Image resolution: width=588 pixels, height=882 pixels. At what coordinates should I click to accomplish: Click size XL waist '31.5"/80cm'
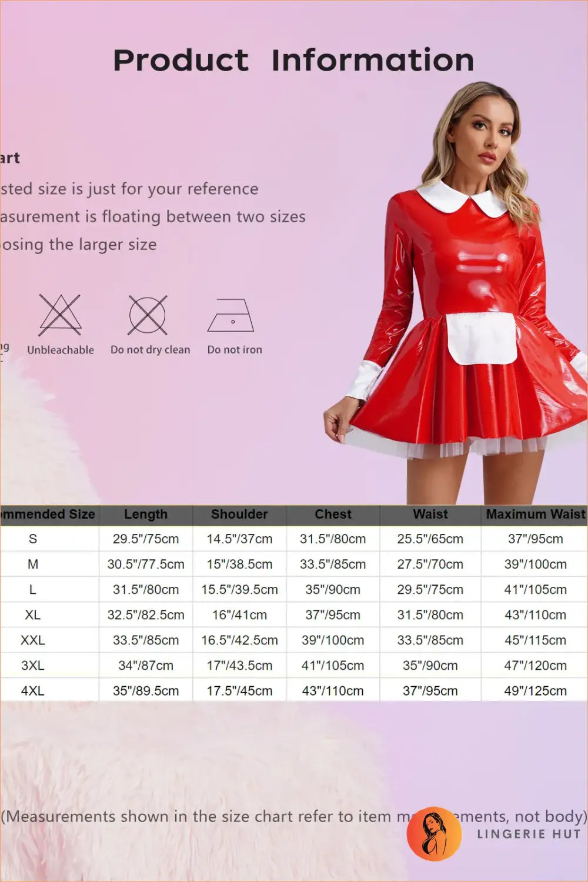tap(430, 614)
